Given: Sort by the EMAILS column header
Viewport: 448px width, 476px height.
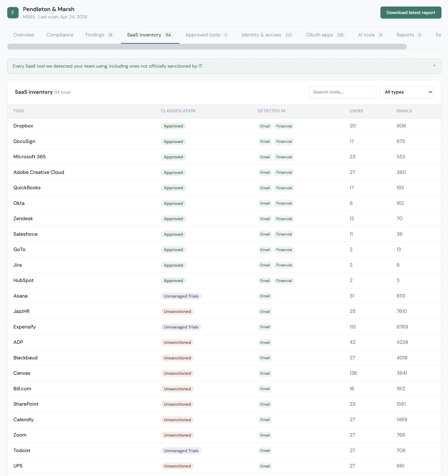Looking at the screenshot, I should [404, 111].
